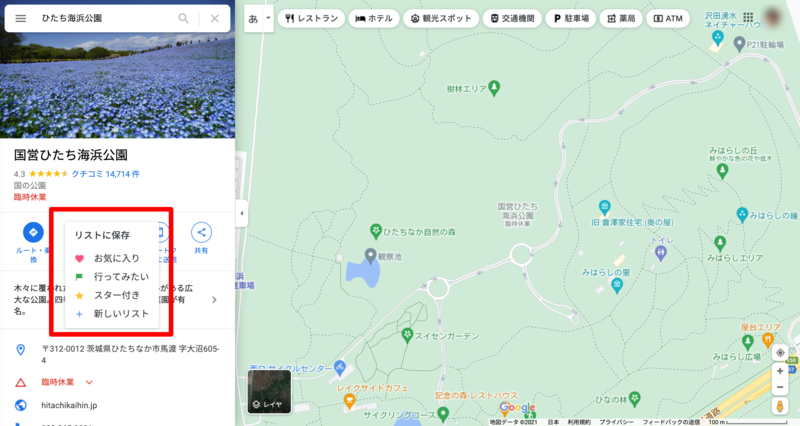Viewport: 800px width, 426px height.
Task: Click the ひたちなか自然の森 map marker
Action: 376,231
